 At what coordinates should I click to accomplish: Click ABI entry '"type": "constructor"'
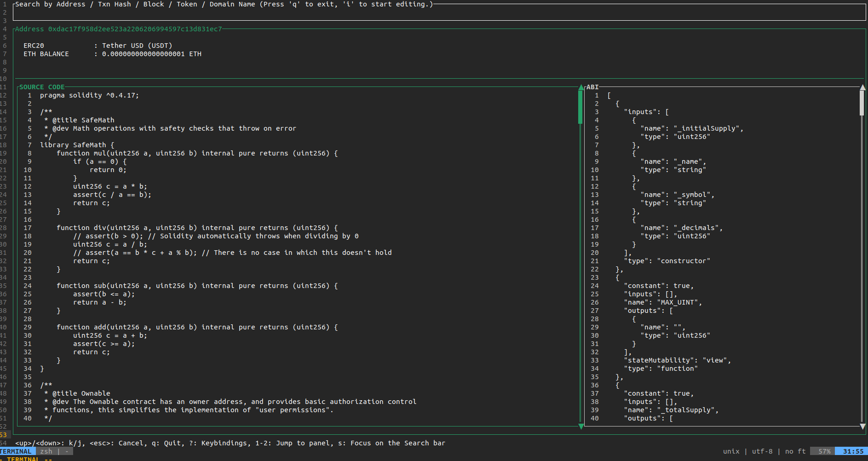(x=667, y=261)
